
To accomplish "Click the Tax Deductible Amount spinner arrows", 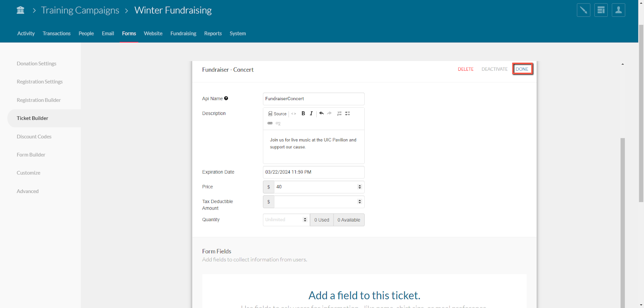I will pos(359,202).
